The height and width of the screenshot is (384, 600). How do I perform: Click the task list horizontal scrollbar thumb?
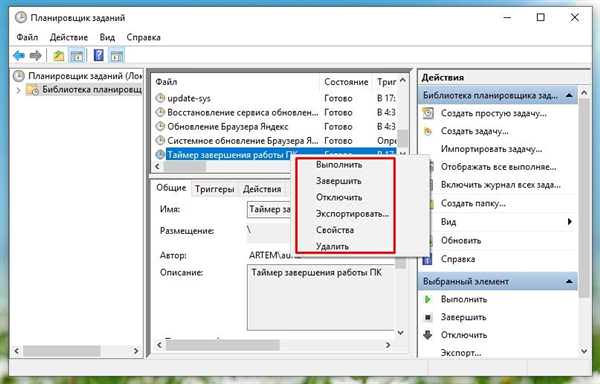185,166
